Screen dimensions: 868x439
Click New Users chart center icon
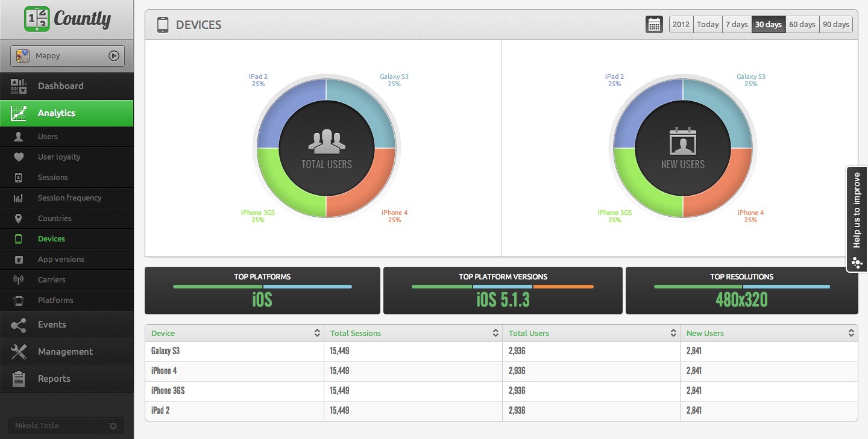point(683,141)
